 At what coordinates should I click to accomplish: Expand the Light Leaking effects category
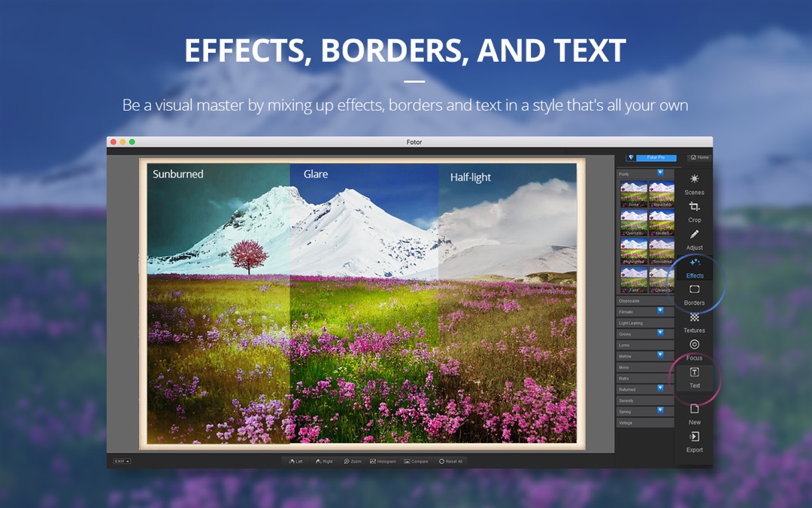(x=645, y=323)
